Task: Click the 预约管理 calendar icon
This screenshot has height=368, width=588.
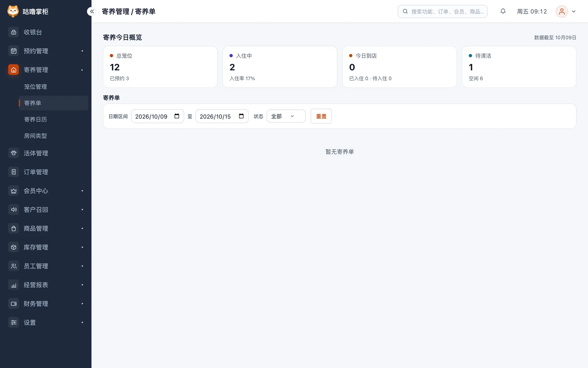Action: point(13,51)
